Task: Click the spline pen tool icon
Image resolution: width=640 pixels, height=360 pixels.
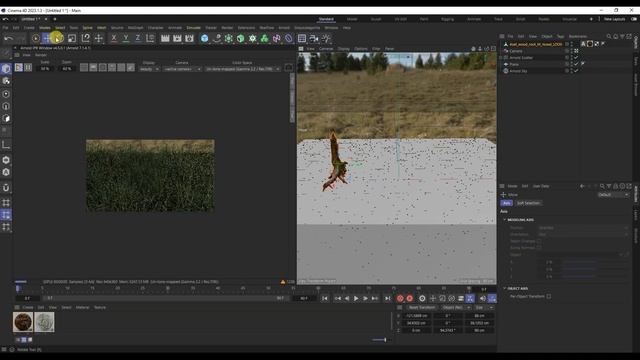Action: [217, 38]
